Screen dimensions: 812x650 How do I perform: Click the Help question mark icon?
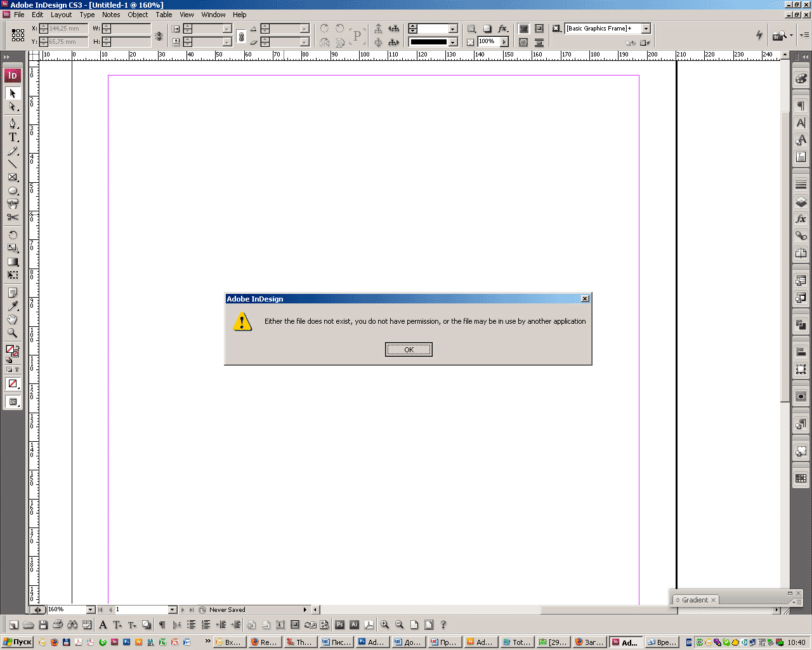[443, 625]
